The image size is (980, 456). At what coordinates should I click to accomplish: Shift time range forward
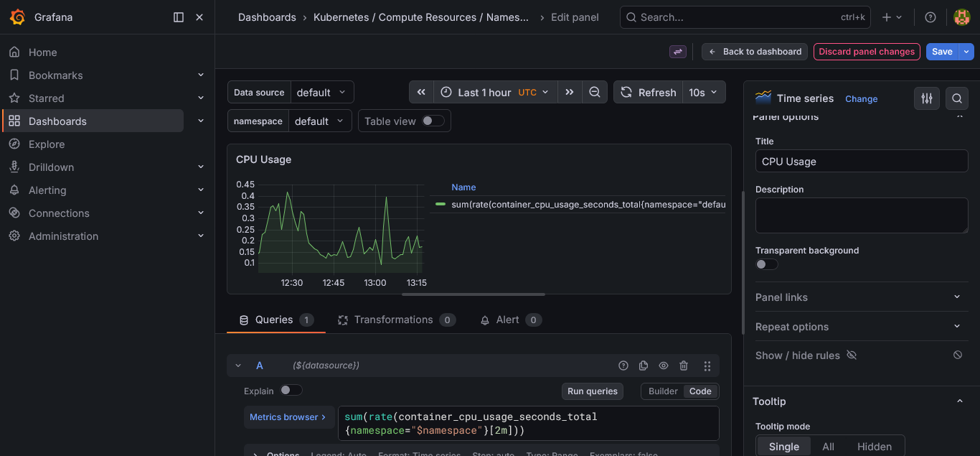pos(570,92)
